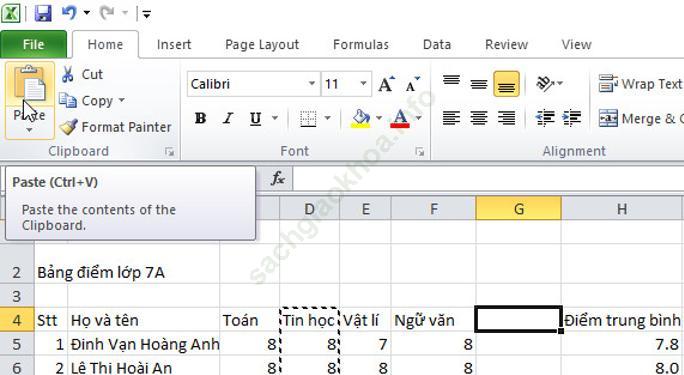Screen dimensions: 684x375
Task: Toggle Bottom Align button
Action: (x=506, y=84)
